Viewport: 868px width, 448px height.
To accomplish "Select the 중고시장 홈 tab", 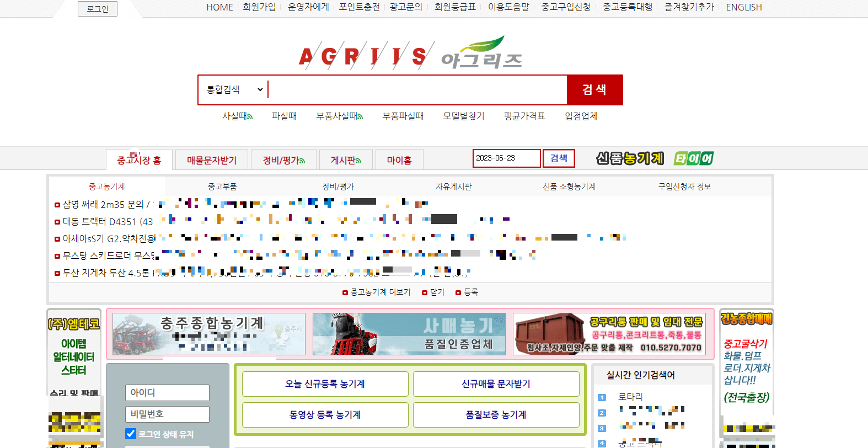I will click(139, 160).
